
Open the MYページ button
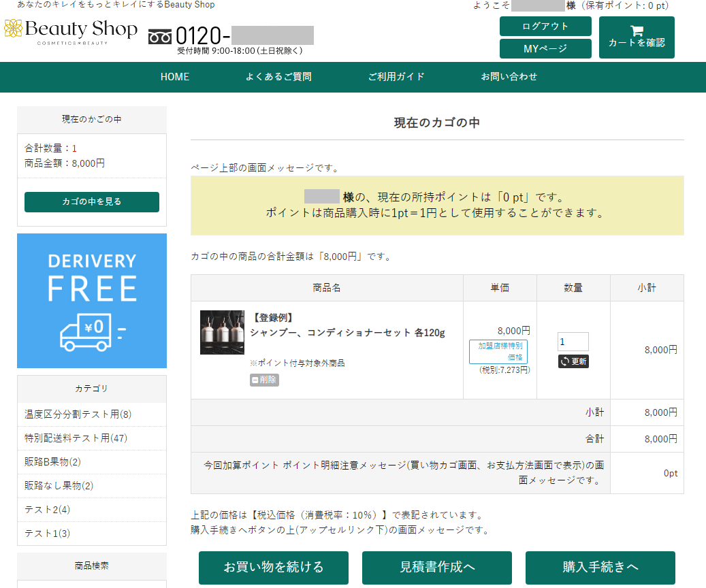pyautogui.click(x=545, y=48)
